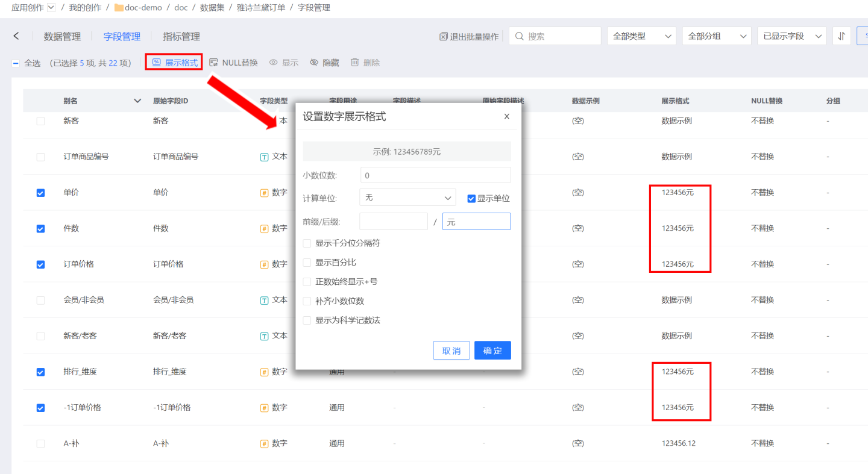868x474 pixels.
Task: Click the back arrow icon
Action: click(x=16, y=36)
